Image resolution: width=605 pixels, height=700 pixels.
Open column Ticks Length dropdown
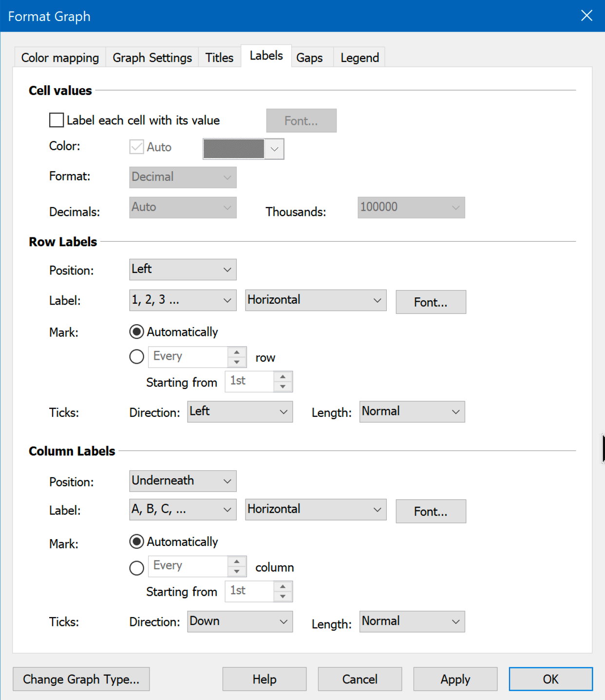[x=412, y=622]
